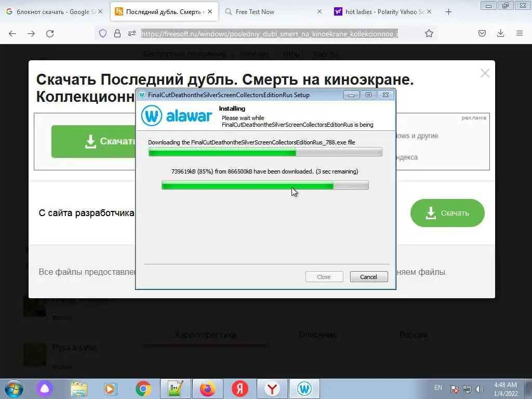Open the Action Center flag tray icon
532x399 pixels.
coord(455,389)
